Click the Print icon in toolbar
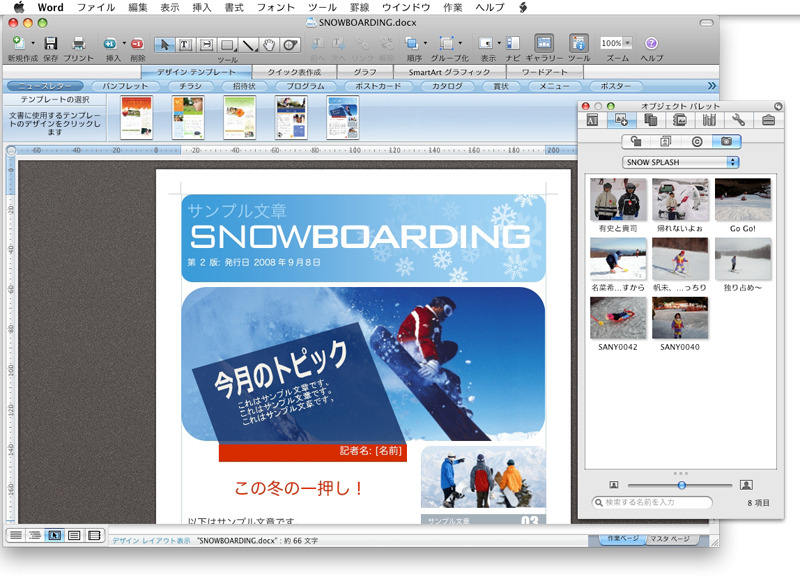The image size is (800, 581). coord(78,43)
